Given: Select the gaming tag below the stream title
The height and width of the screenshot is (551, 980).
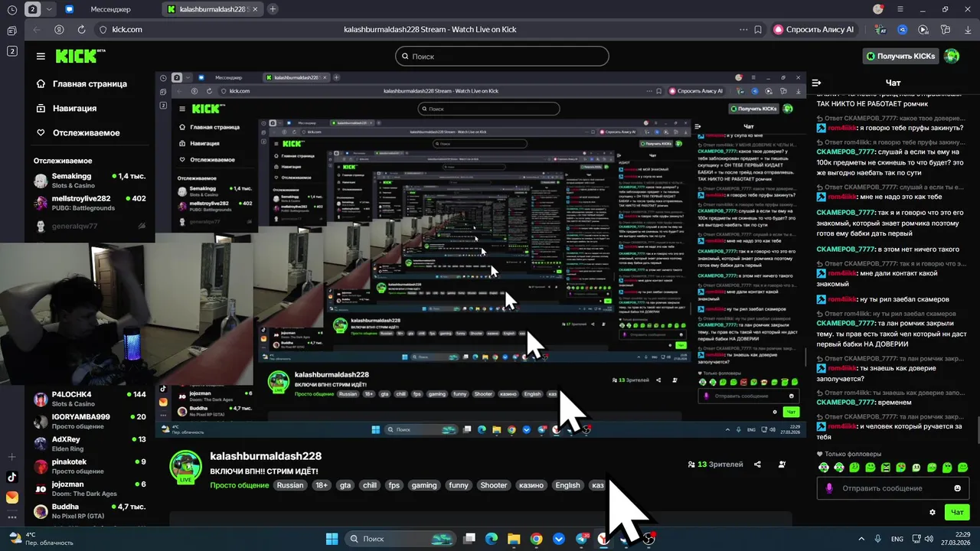Looking at the screenshot, I should [x=423, y=485].
